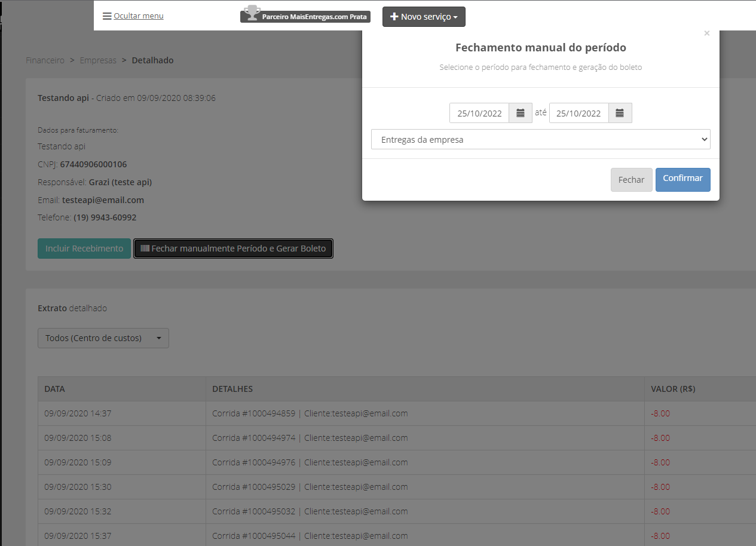The width and height of the screenshot is (756, 546).
Task: Select the row for Corrida #1000495044
Action: 397,535
